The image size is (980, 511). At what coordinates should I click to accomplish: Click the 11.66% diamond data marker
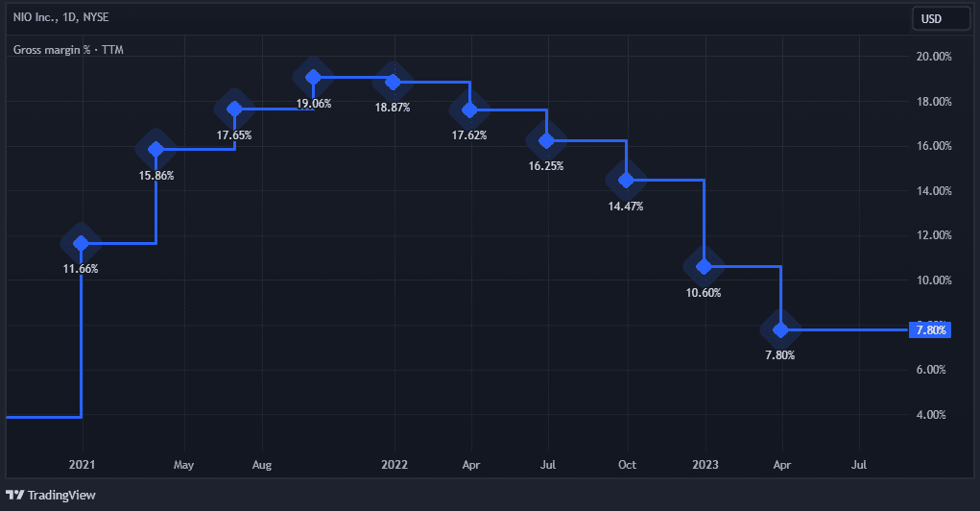point(81,243)
